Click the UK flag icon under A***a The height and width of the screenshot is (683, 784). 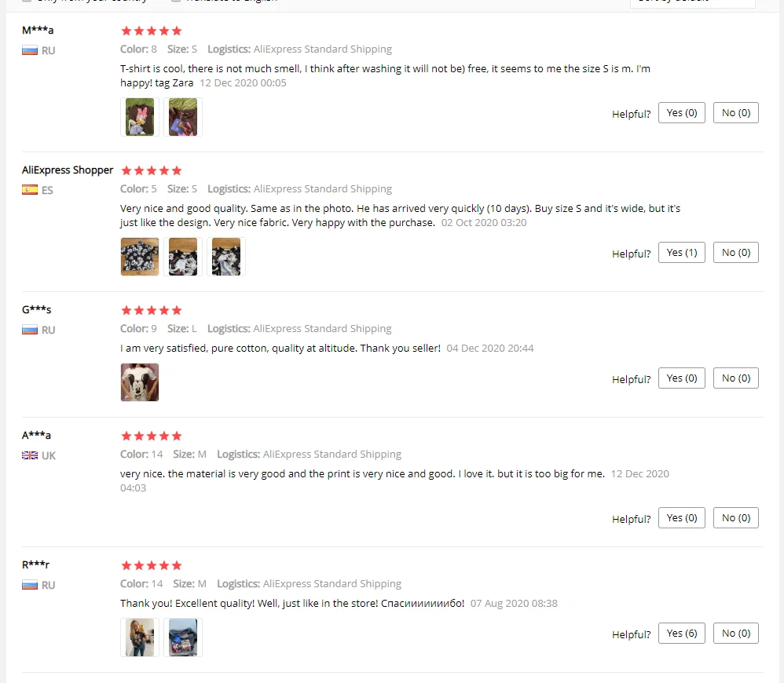(x=30, y=455)
